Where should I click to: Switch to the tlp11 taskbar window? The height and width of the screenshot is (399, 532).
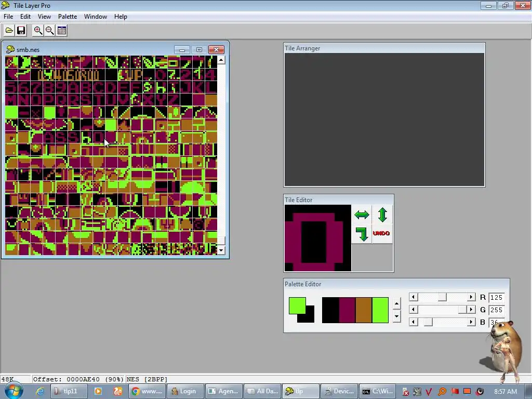click(x=69, y=391)
